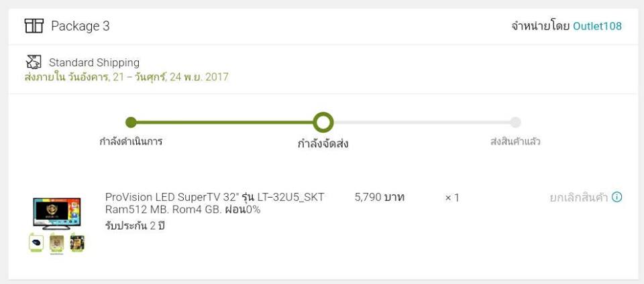Viewport: 644px width, 284px height.
Task: Click the rightmost small bonus thumbnail
Action: click(77, 242)
